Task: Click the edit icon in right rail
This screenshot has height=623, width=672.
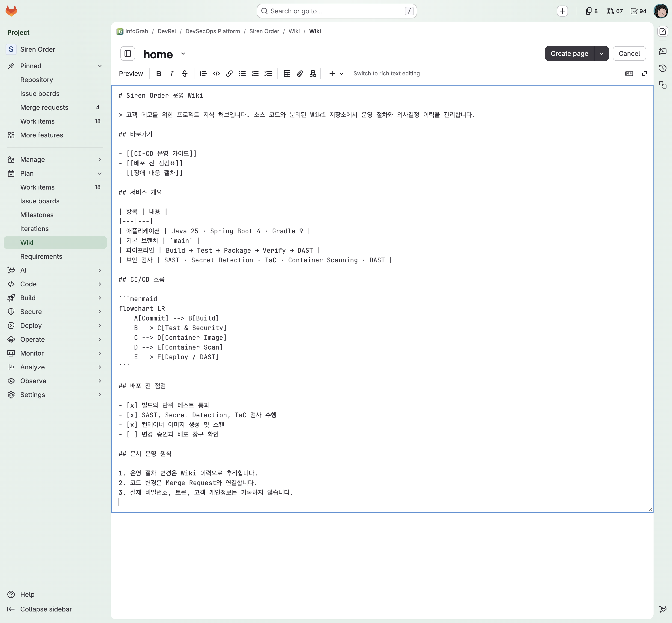Action: click(663, 31)
